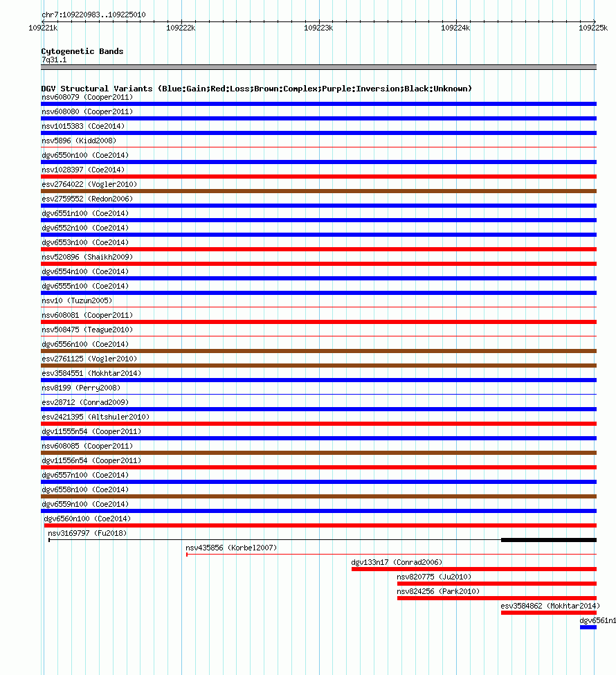Select nsv508475 (Teague2010) label
The image size is (616, 675).
(87, 330)
